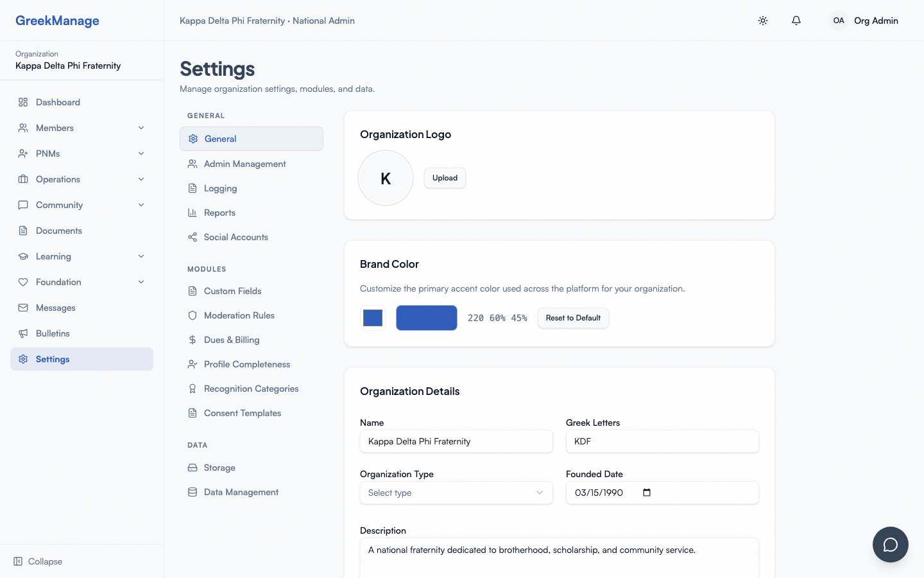
Task: Click the light mode sun icon
Action: tap(763, 21)
